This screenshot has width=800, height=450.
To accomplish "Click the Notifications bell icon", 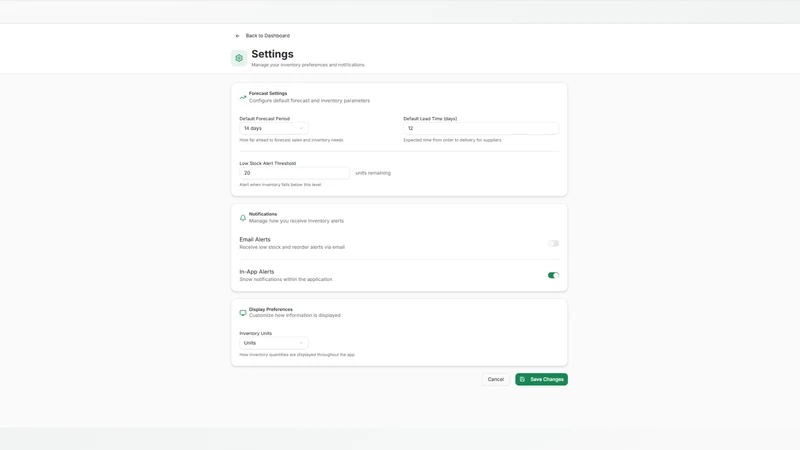I will tap(243, 218).
